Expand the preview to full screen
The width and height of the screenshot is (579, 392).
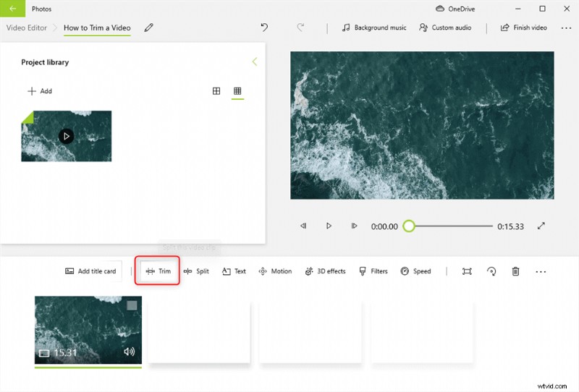(541, 226)
